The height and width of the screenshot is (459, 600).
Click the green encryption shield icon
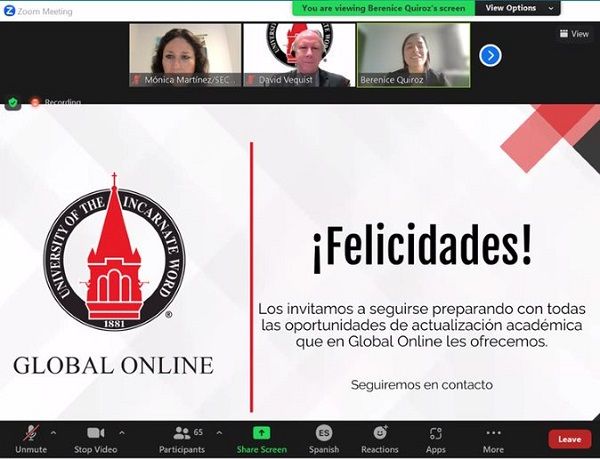point(13,103)
